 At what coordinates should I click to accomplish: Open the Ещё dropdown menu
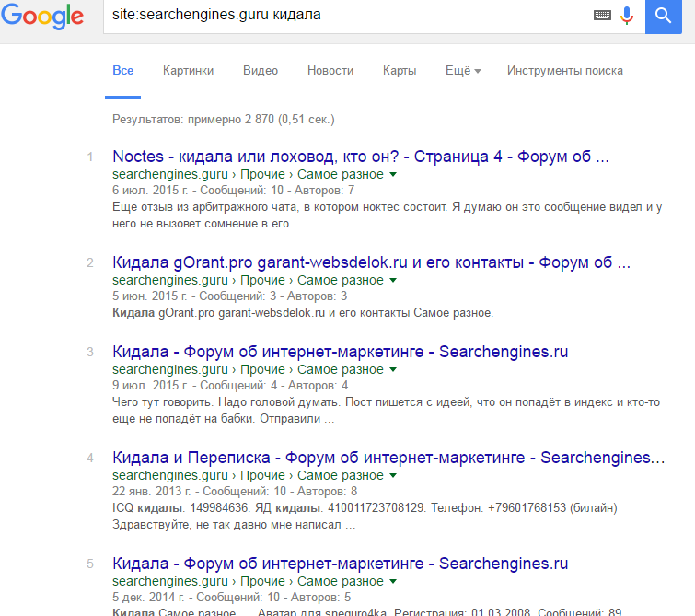[x=463, y=71]
